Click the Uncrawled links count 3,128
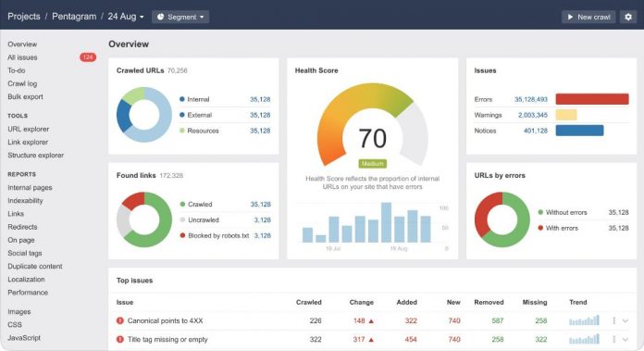Screen dimensions: 644x351 coord(262,219)
